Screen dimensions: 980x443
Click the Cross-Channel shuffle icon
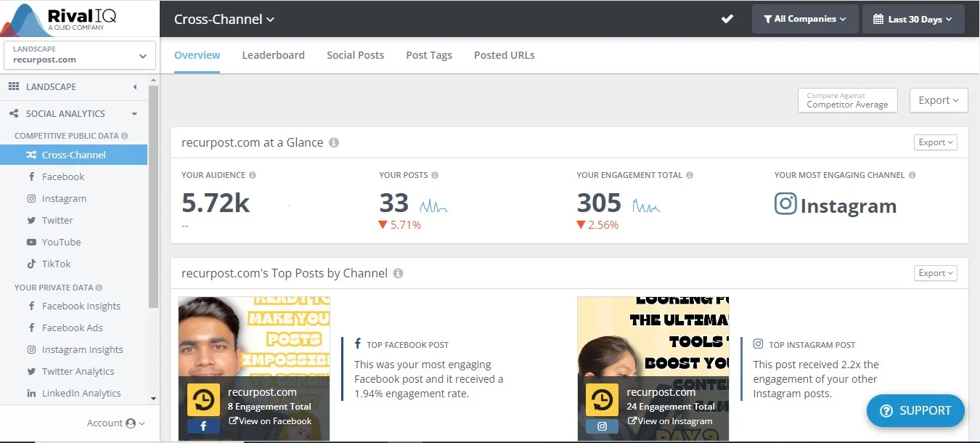[x=31, y=155]
